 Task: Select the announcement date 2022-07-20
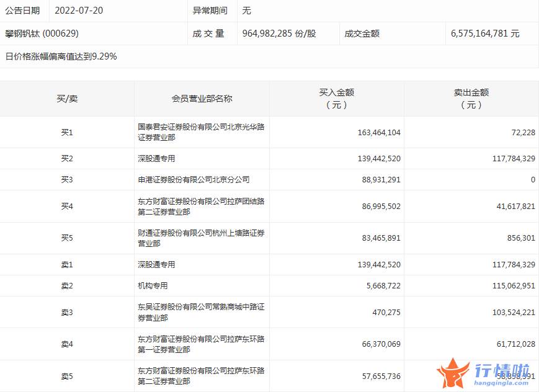point(79,11)
